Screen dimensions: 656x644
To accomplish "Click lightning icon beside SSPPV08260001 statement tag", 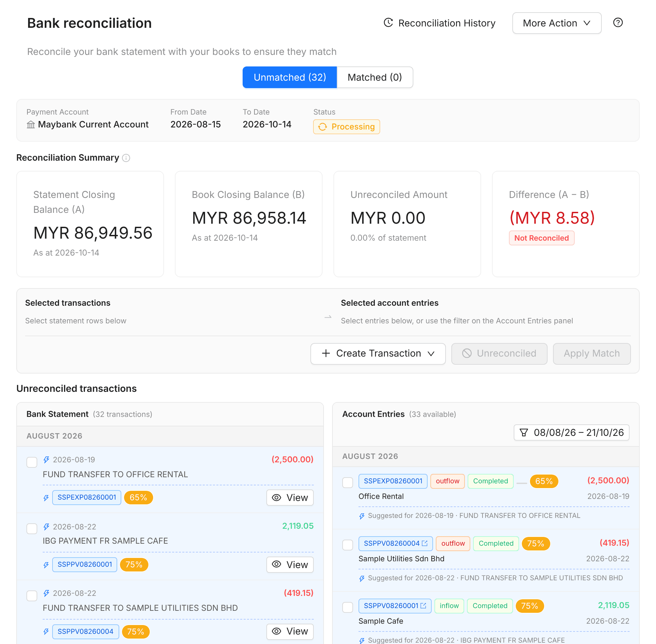I will (46, 565).
